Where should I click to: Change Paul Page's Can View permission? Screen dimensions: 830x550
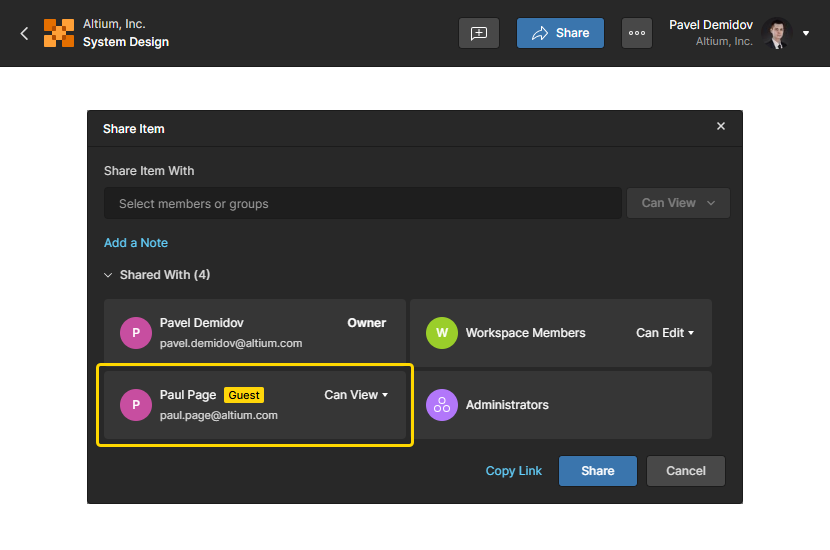coord(356,395)
